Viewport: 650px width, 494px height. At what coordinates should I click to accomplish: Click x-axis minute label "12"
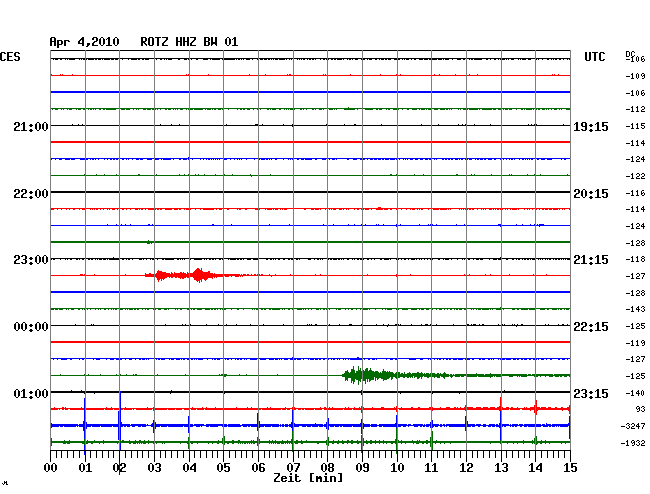(466, 467)
